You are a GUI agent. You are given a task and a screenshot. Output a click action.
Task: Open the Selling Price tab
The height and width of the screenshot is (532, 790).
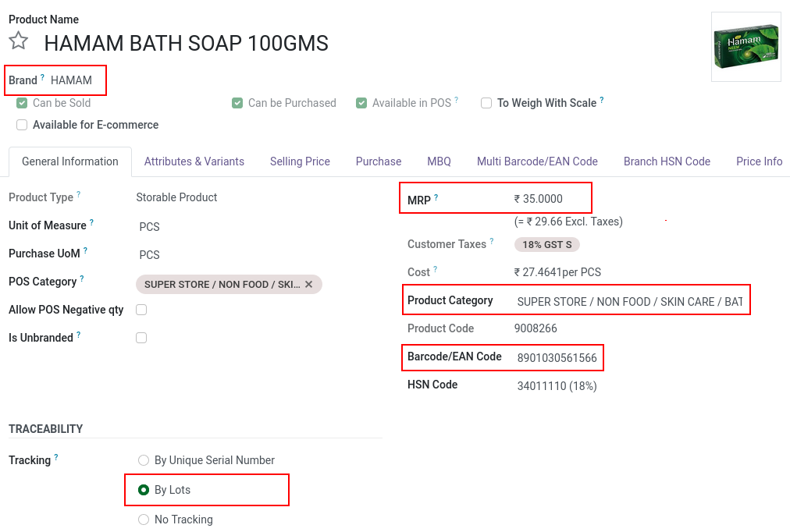(x=300, y=161)
